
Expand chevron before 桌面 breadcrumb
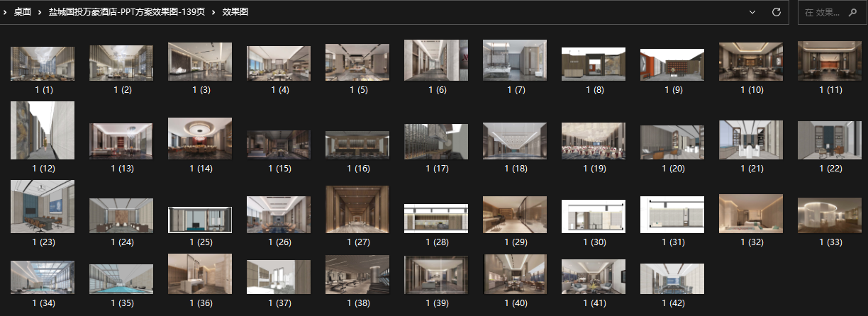[6, 13]
